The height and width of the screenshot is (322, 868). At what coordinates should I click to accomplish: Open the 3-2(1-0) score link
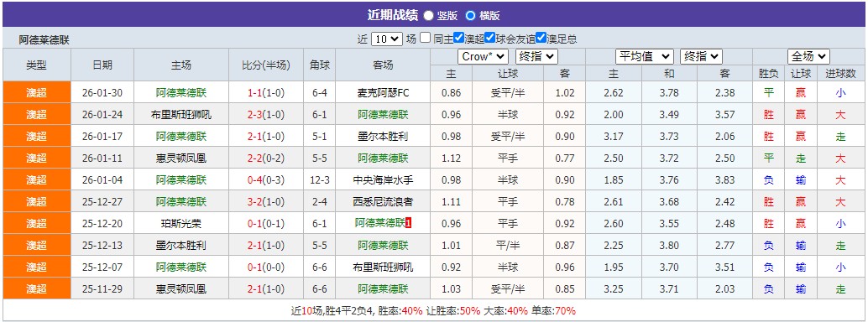(266, 201)
